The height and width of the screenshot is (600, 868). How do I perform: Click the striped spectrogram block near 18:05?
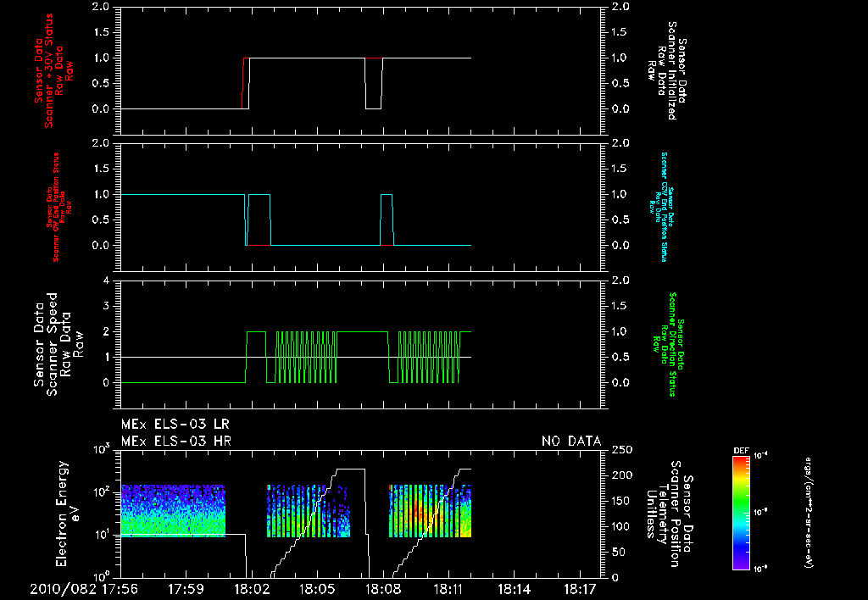(x=309, y=511)
